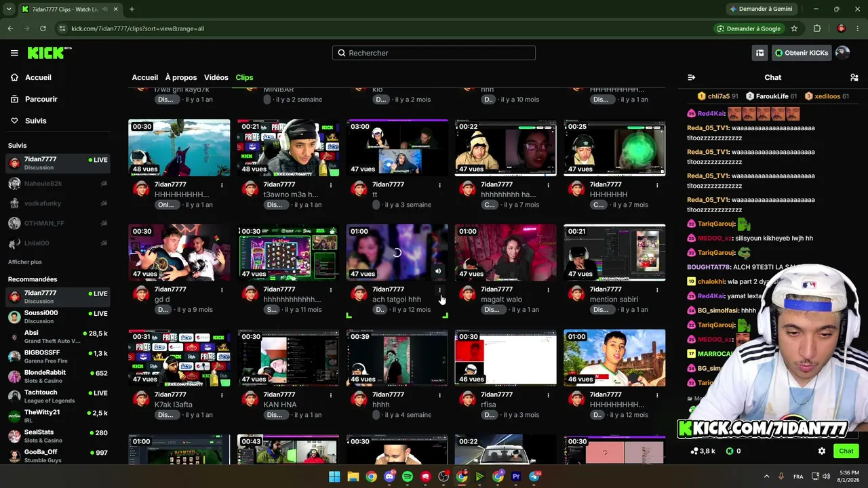The image size is (868, 488).
Task: Open followed channel Nahoule82k
Action: click(x=58, y=184)
